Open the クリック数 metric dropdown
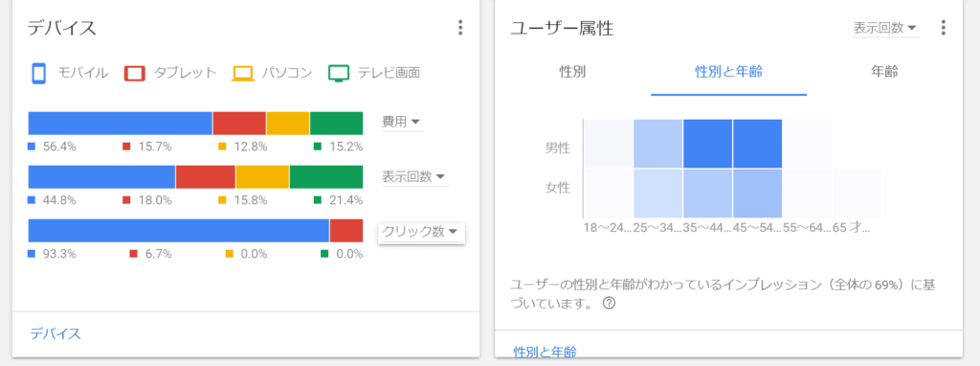This screenshot has width=980, height=366. (x=421, y=232)
